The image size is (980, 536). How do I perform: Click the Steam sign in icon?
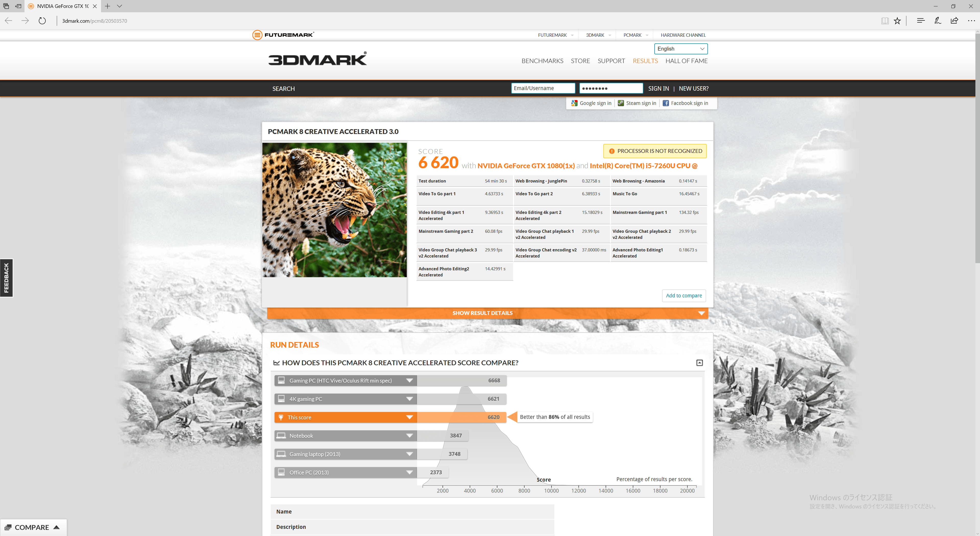point(621,103)
